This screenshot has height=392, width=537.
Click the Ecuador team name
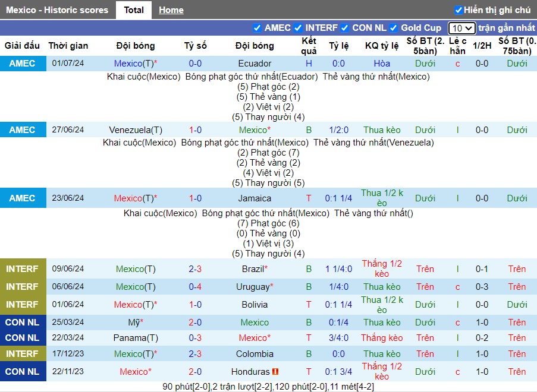[255, 64]
